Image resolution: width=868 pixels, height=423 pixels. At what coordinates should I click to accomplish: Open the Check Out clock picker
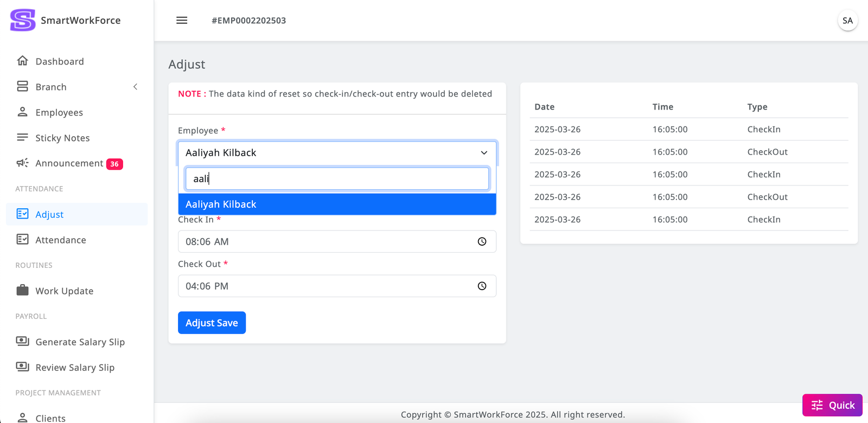click(482, 286)
